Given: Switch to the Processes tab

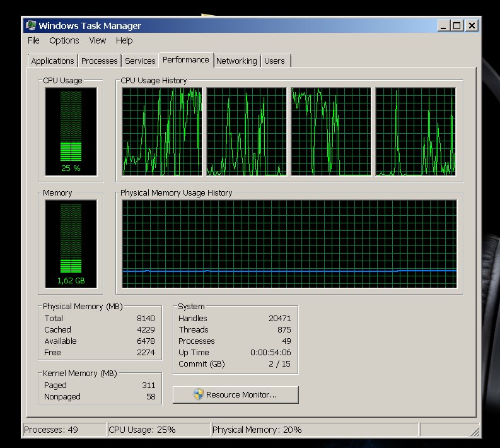Looking at the screenshot, I should (x=100, y=61).
